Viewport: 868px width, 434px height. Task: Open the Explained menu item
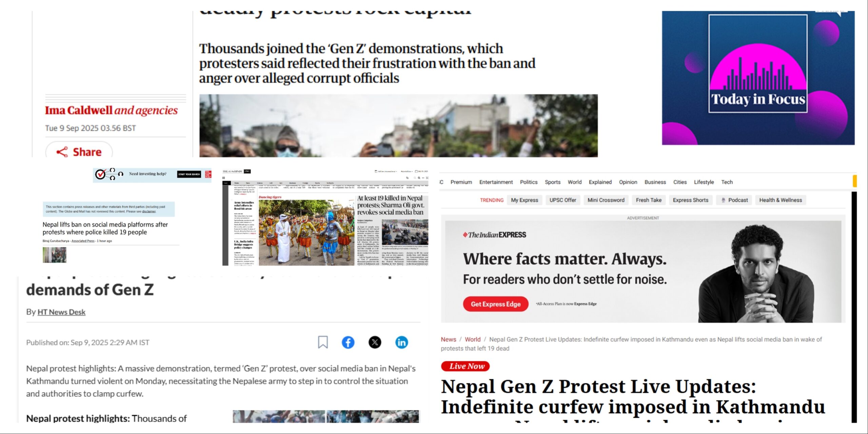click(600, 182)
